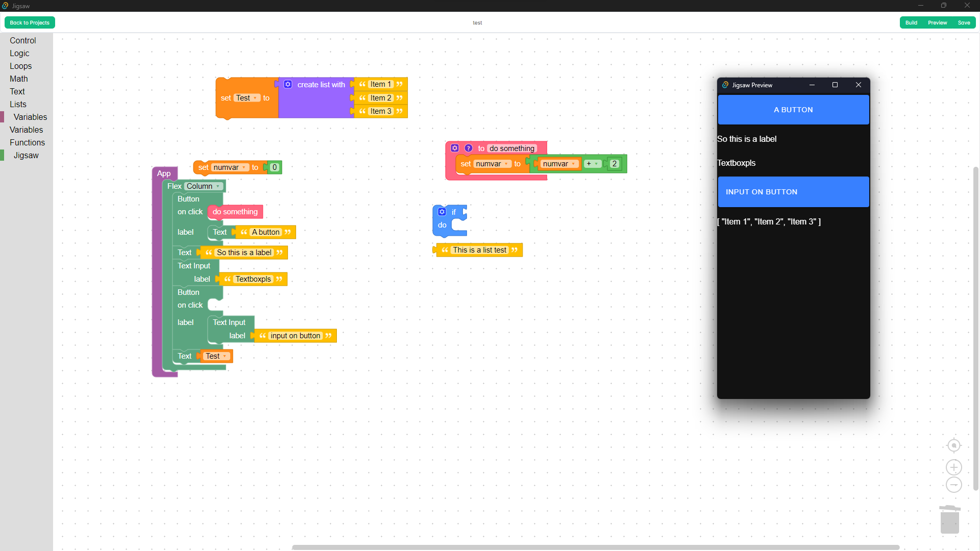Click the gear icon on the if block
The height and width of the screenshot is (551, 980).
coord(442,211)
